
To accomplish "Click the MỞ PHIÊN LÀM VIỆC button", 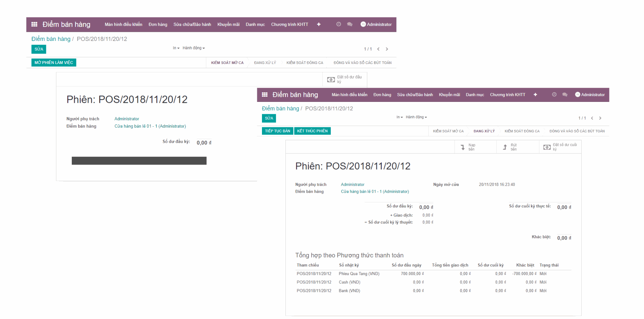I will tap(54, 62).
